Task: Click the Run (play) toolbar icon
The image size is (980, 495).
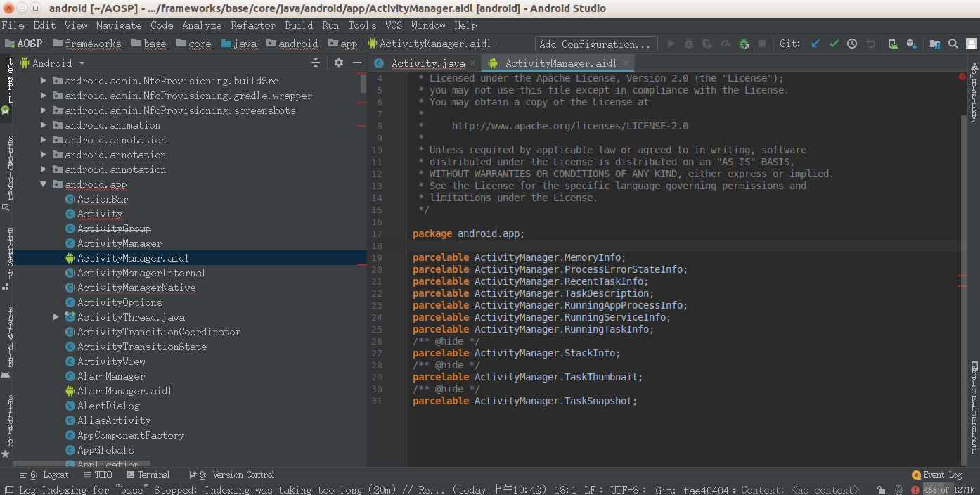Action: pyautogui.click(x=671, y=44)
